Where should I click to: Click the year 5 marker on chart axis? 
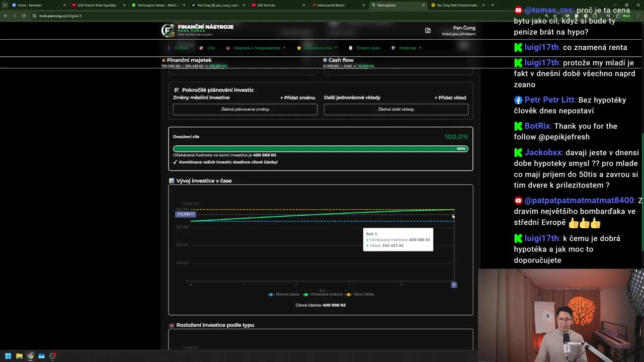pos(454,285)
